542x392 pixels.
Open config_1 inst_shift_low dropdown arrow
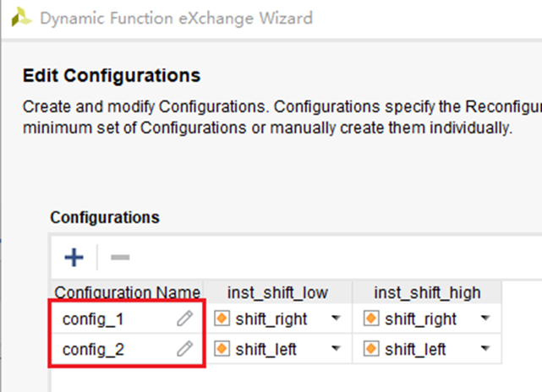click(x=337, y=319)
